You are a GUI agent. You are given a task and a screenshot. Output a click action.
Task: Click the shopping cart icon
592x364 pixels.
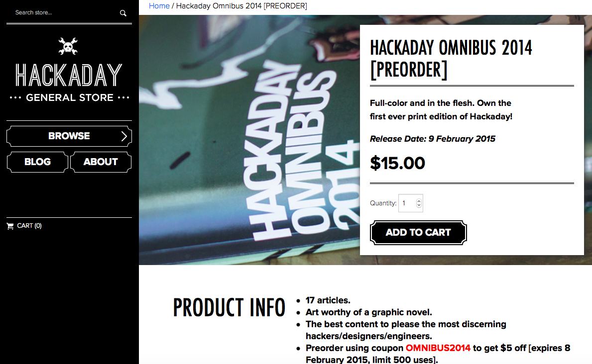(x=10, y=226)
